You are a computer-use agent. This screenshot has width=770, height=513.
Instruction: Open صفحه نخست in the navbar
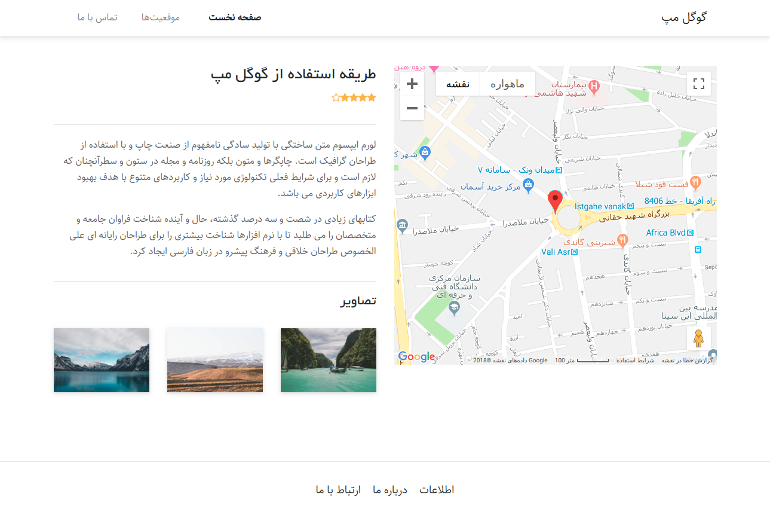click(235, 17)
